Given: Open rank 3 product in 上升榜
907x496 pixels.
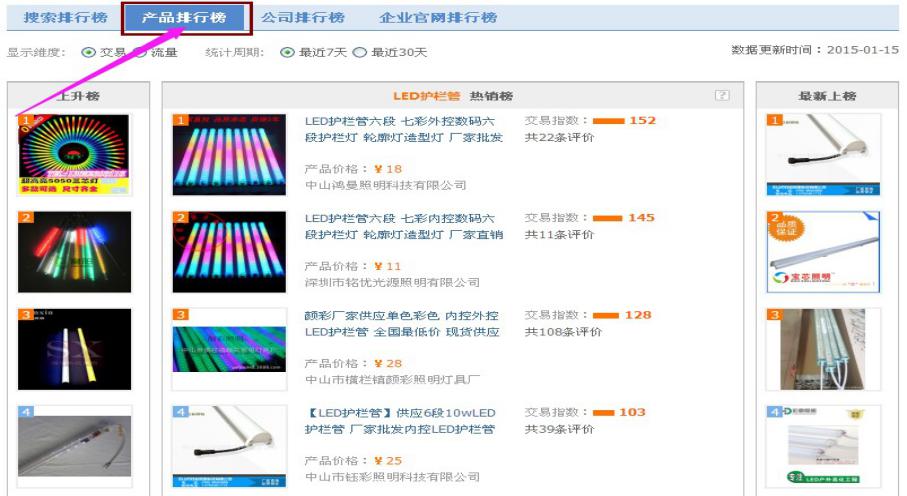Looking at the screenshot, I should click(x=75, y=349).
